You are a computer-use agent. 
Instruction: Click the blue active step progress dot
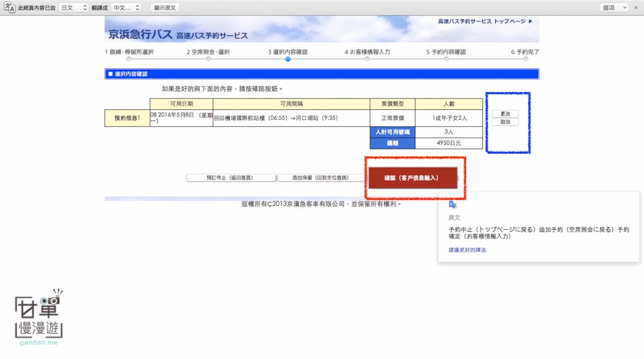288,59
